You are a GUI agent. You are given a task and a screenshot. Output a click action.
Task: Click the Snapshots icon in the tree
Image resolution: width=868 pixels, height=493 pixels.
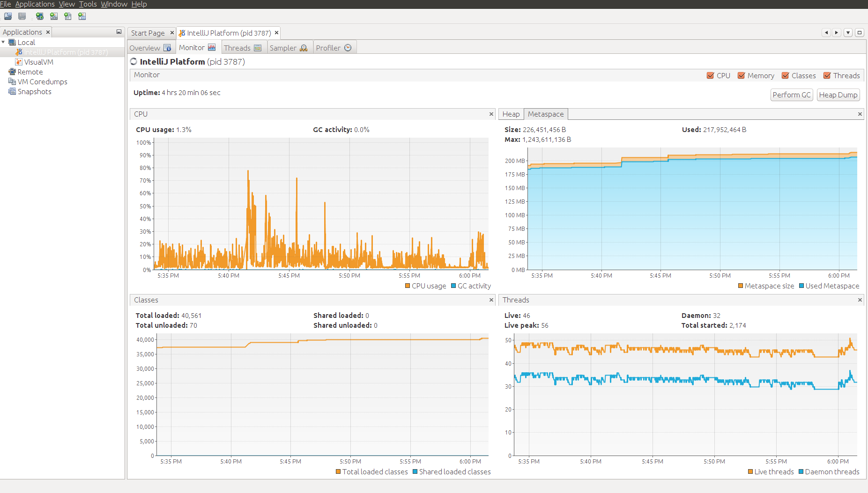pyautogui.click(x=12, y=91)
